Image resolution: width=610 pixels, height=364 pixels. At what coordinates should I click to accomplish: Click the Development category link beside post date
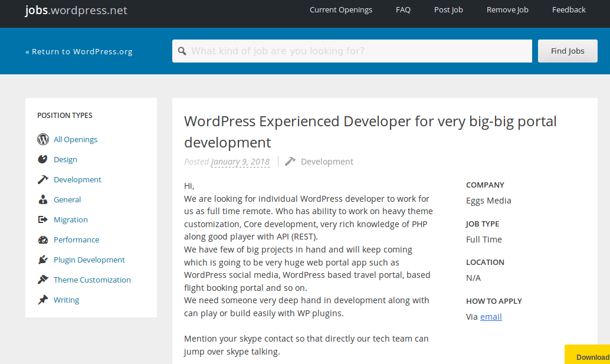[327, 162]
